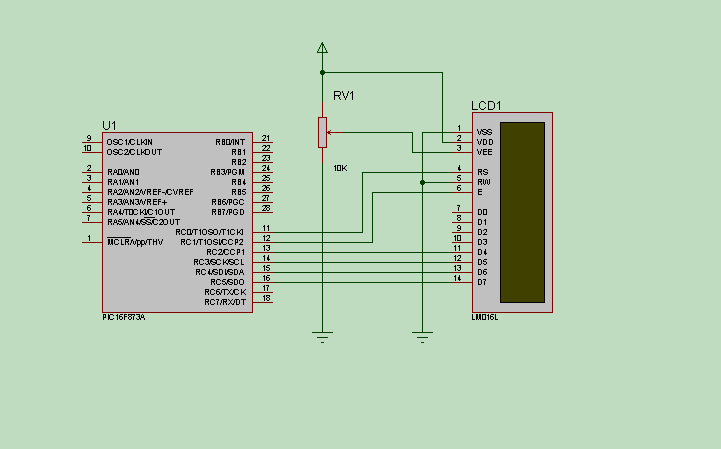Click the wire junction dot below power terminal
This screenshot has width=721, height=449.
pyautogui.click(x=322, y=72)
